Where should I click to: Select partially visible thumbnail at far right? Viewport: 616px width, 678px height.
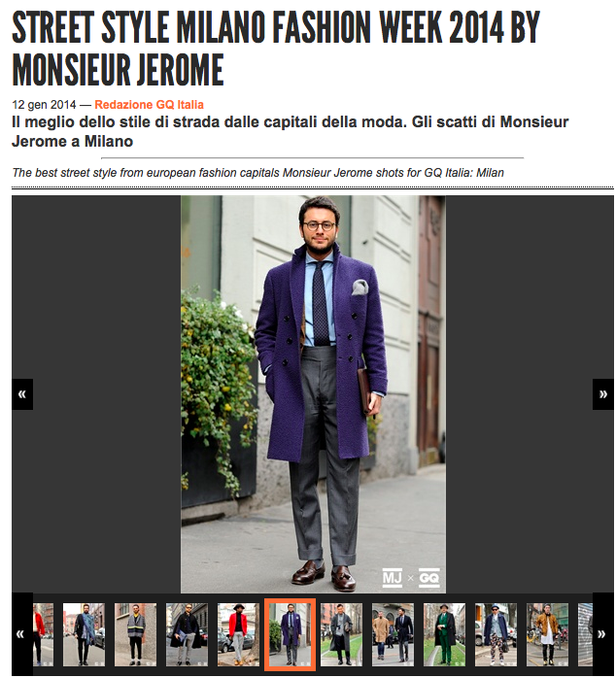point(585,634)
